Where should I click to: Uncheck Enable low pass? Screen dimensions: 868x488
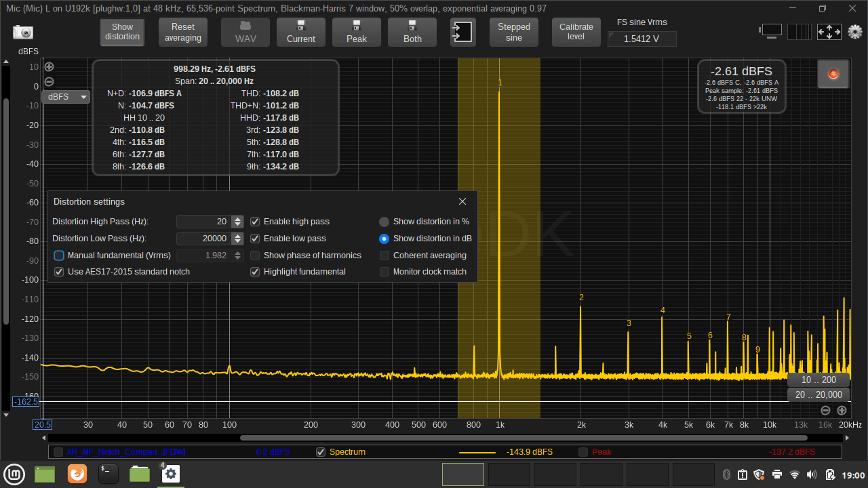(x=255, y=239)
